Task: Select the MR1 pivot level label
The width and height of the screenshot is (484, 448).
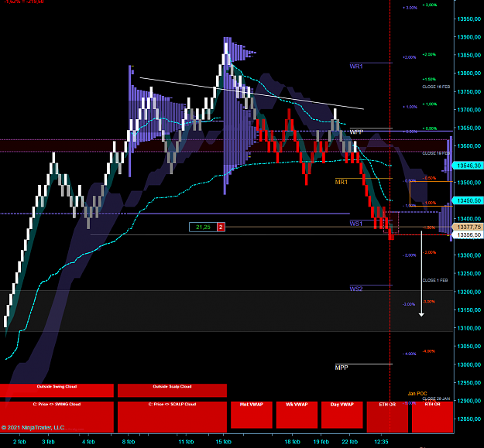Action: coord(342,183)
